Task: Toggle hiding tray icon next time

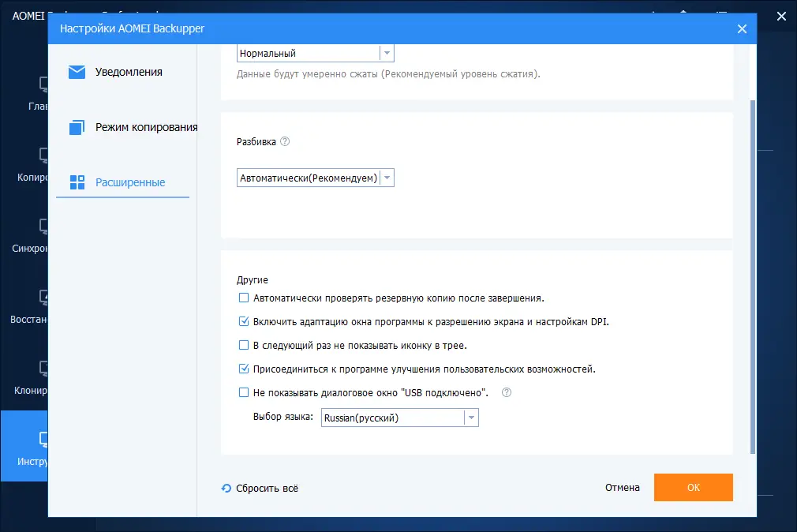Action: click(x=244, y=346)
